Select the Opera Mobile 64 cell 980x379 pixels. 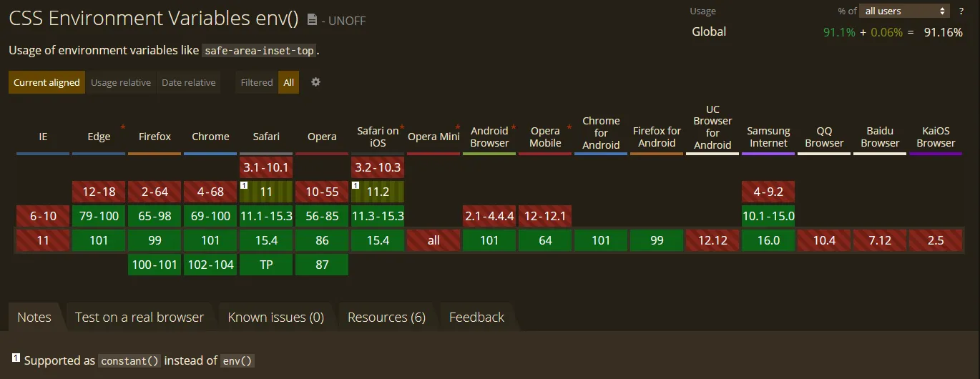(x=545, y=240)
